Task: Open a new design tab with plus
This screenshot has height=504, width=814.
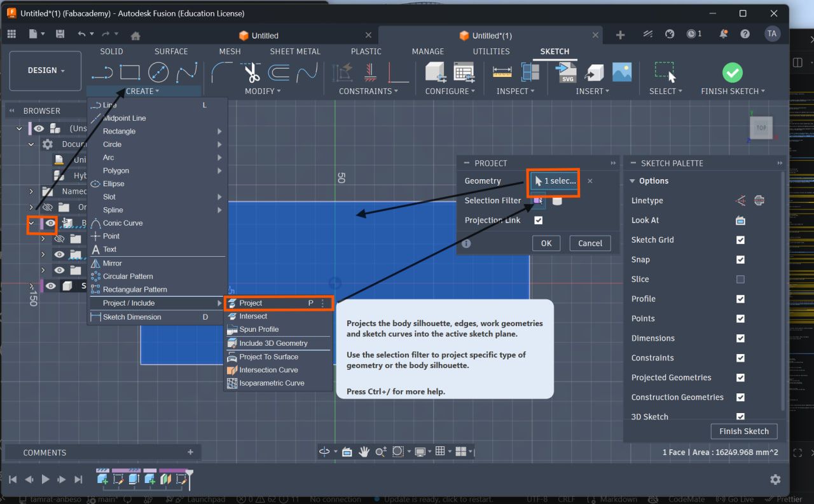Action: pos(621,35)
